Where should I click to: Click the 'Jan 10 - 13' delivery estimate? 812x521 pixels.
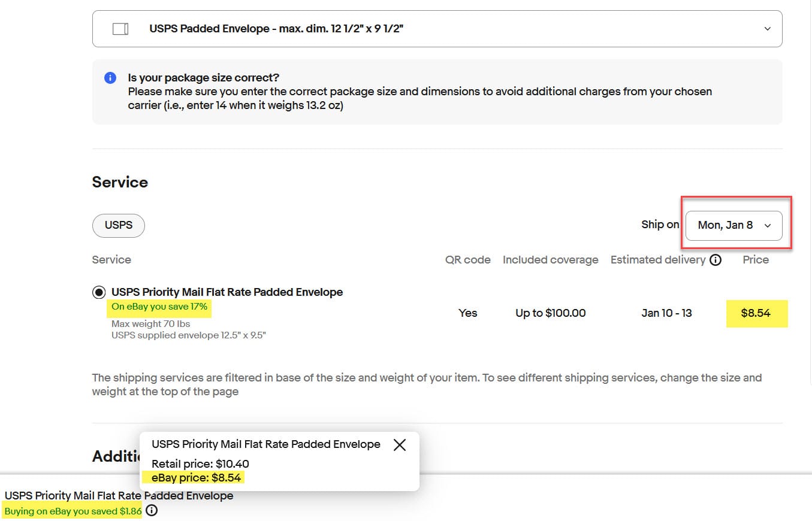666,313
